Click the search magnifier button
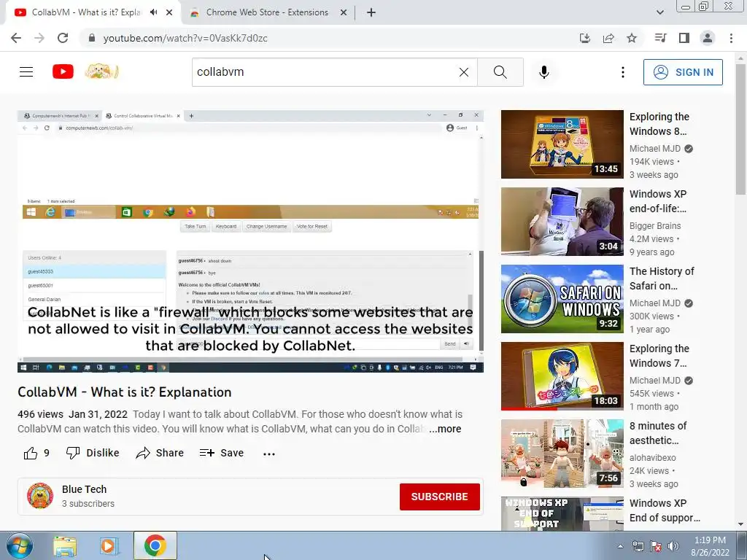The height and width of the screenshot is (560, 747). click(x=500, y=72)
